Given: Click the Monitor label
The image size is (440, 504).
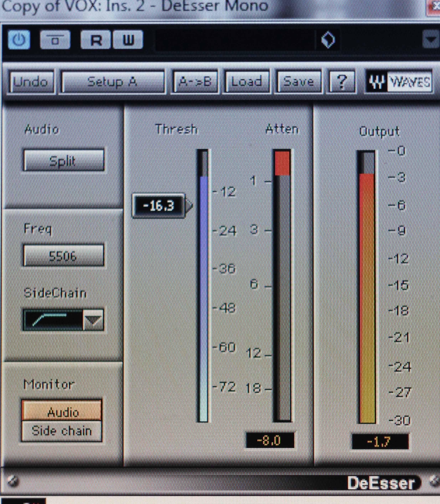Looking at the screenshot, I should pyautogui.click(x=49, y=384).
